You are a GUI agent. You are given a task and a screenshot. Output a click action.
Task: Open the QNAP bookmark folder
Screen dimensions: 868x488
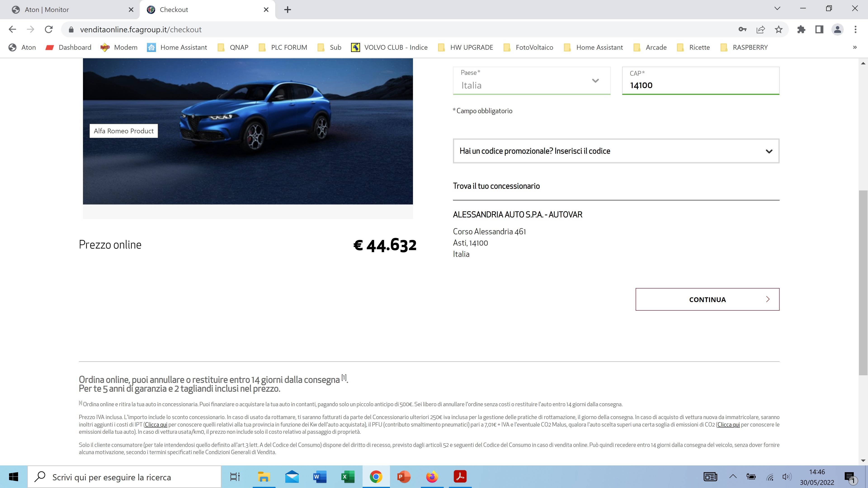tap(233, 47)
